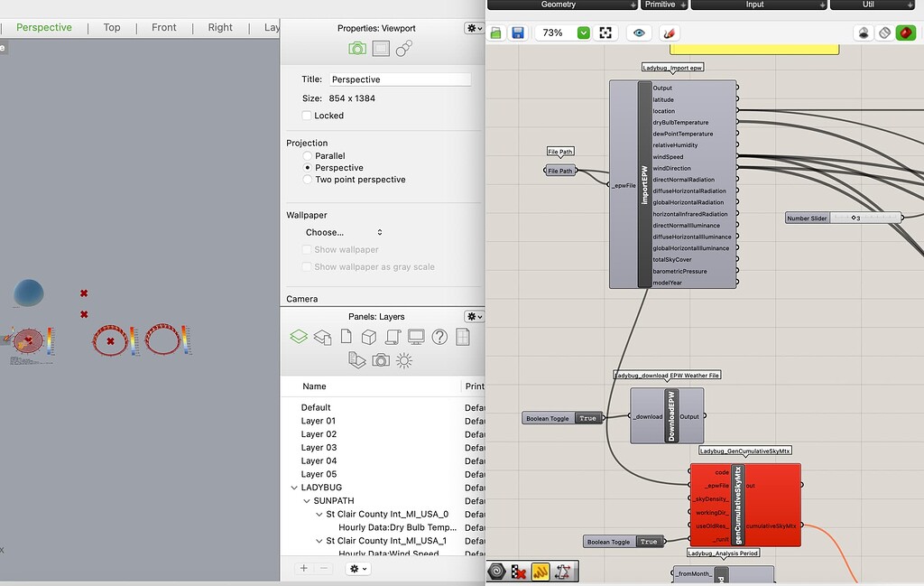This screenshot has height=586, width=924.
Task: Open the help question mark panel
Action: pos(439,337)
